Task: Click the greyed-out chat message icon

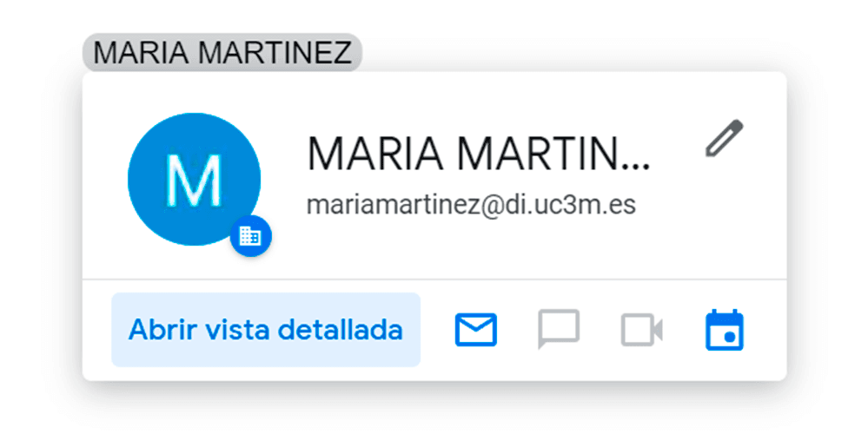Action: click(x=559, y=329)
